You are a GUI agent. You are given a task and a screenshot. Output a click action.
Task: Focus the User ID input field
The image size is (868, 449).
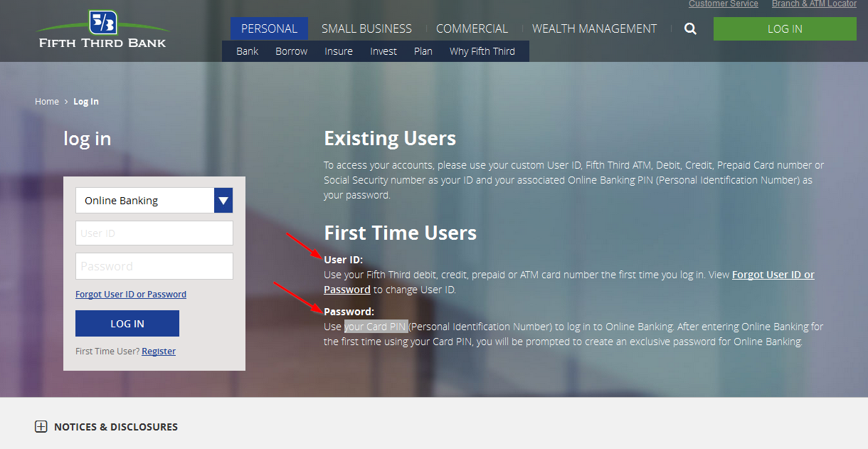pos(154,233)
